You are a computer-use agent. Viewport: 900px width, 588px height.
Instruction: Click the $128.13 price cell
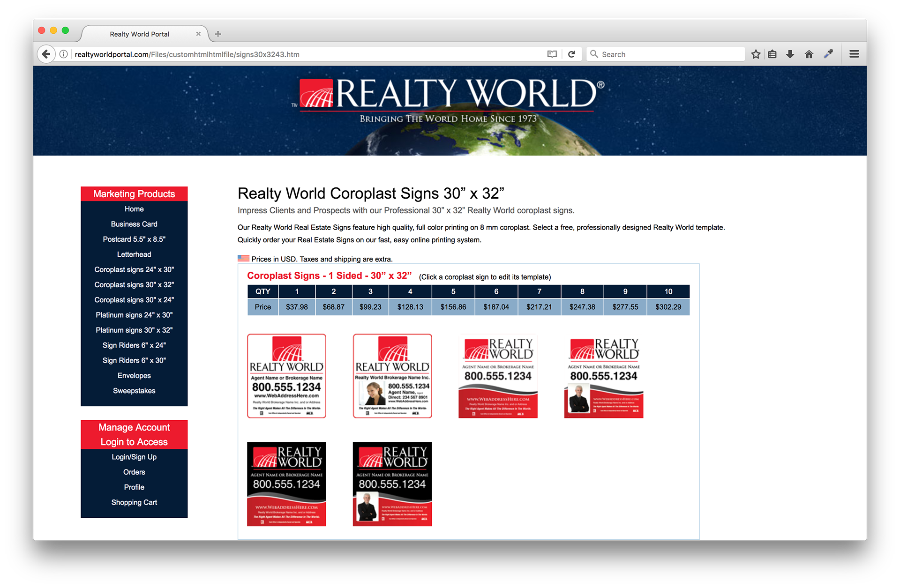point(410,307)
